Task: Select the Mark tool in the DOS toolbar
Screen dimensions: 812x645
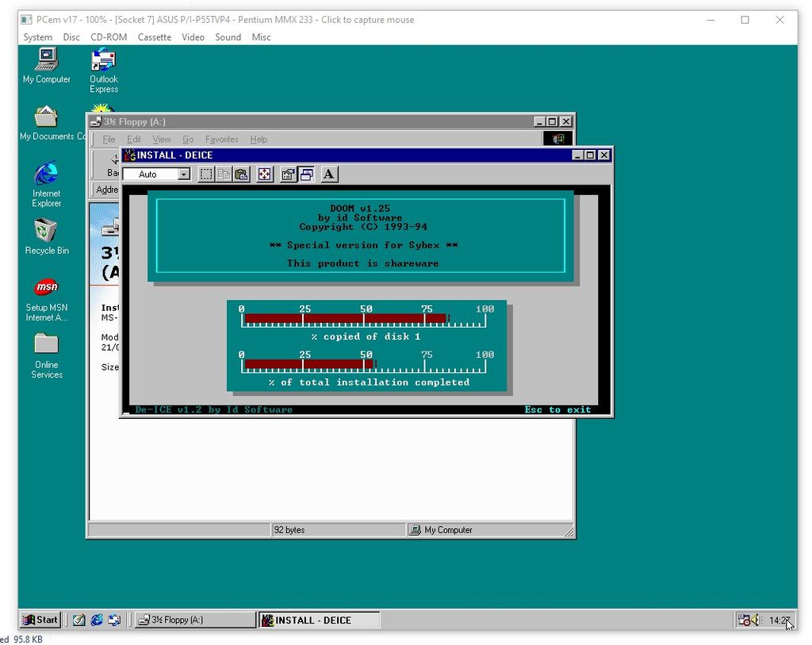Action: pyautogui.click(x=206, y=174)
